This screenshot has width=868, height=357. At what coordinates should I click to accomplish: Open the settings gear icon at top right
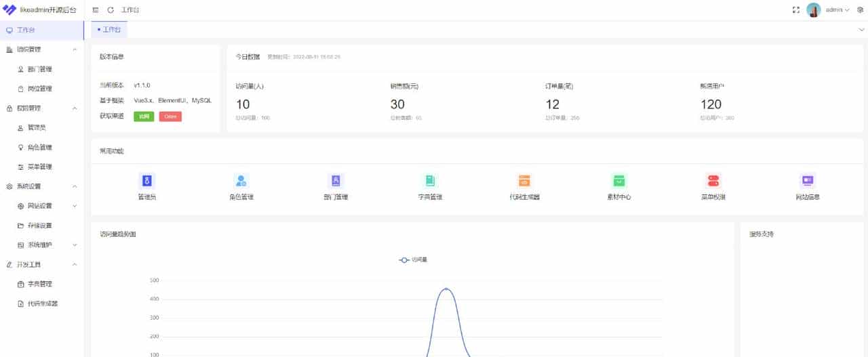coord(861,10)
